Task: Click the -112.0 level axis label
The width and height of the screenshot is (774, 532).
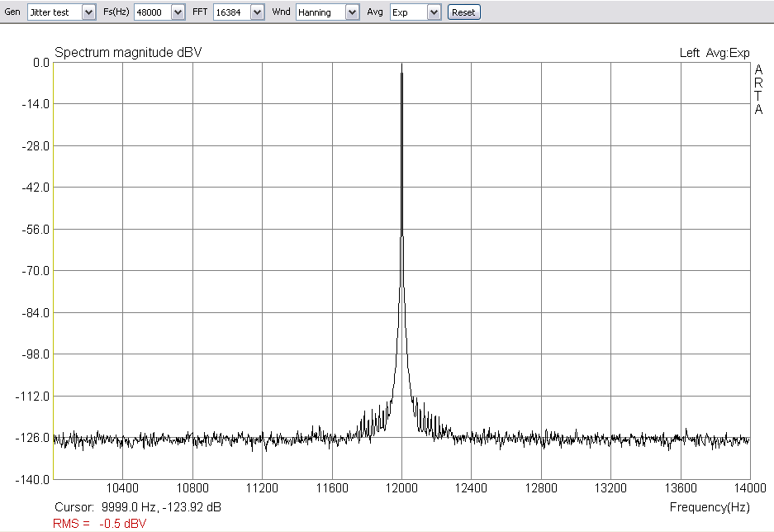Action: [32, 397]
